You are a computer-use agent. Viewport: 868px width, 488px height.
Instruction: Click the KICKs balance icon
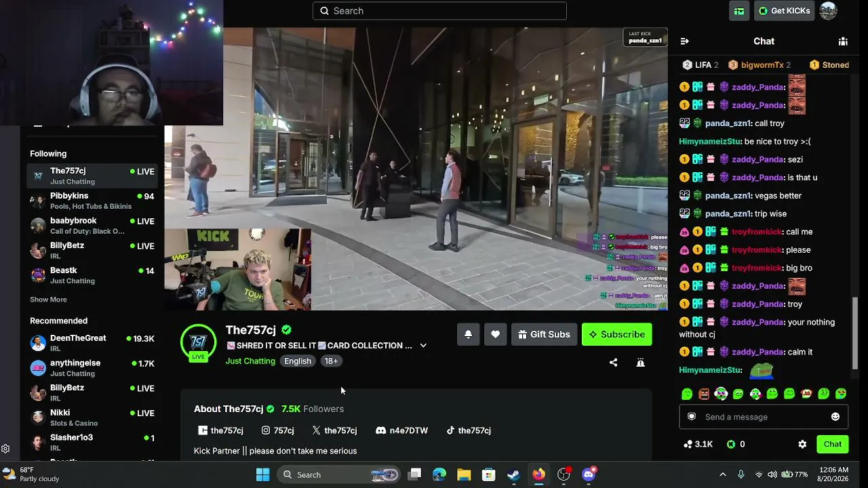(x=730, y=445)
